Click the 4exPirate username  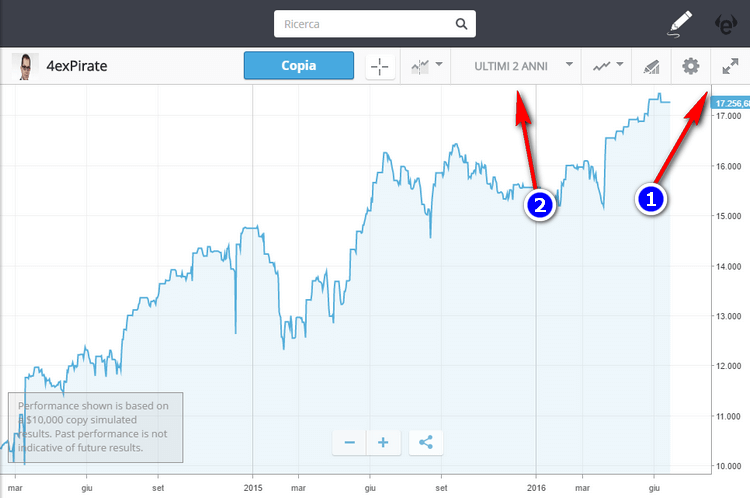coord(77,67)
